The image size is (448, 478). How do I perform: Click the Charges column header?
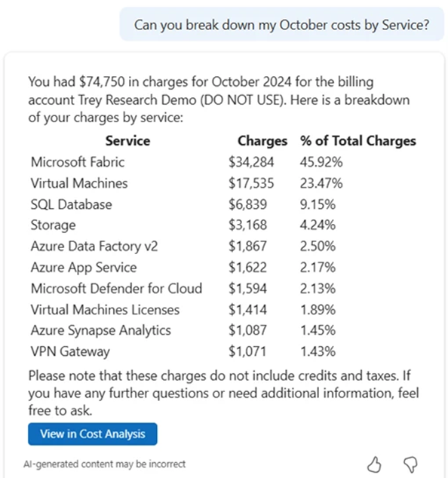pyautogui.click(x=262, y=141)
